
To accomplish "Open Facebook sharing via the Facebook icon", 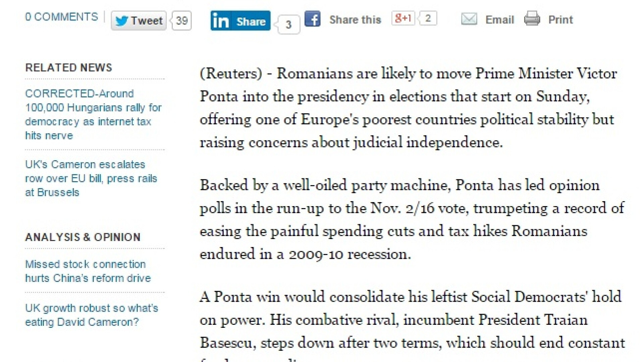I will pos(313,19).
